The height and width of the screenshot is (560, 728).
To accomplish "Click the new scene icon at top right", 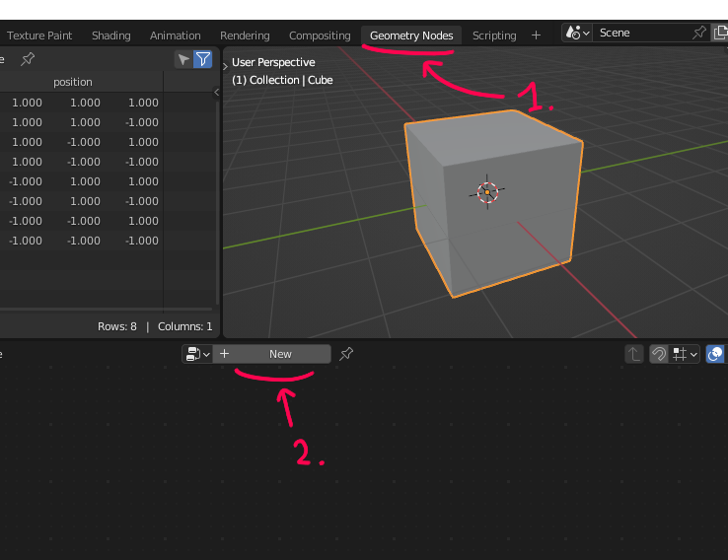I will point(720,33).
